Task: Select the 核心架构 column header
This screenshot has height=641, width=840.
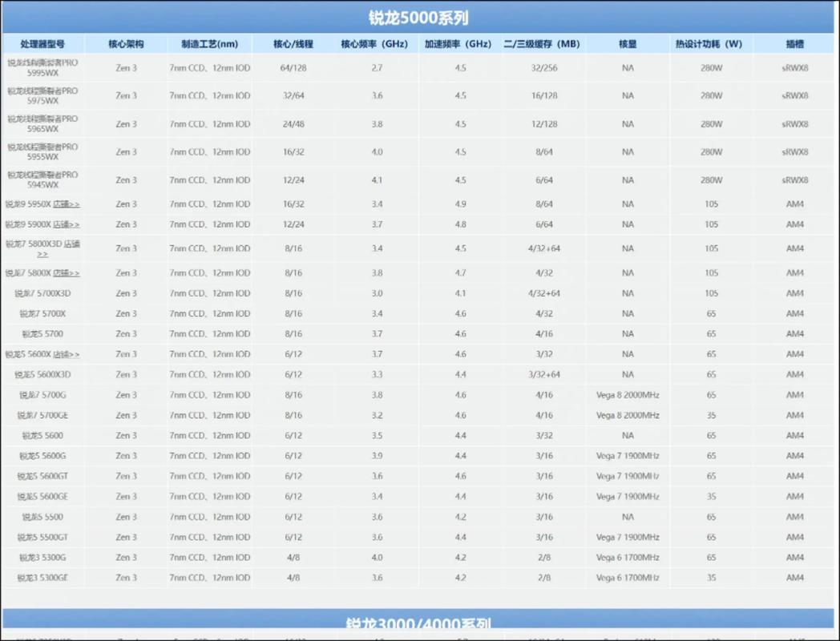Action: coord(126,44)
